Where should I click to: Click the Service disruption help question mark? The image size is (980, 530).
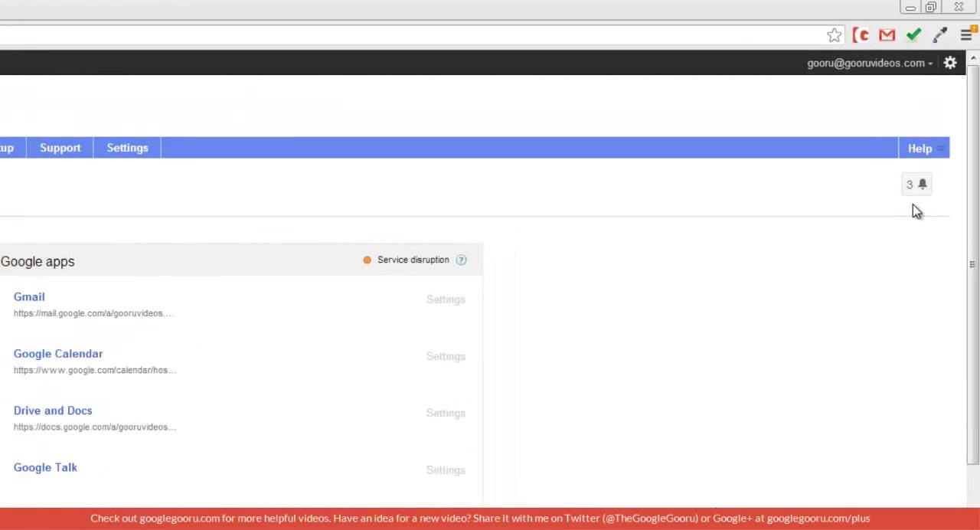click(461, 260)
